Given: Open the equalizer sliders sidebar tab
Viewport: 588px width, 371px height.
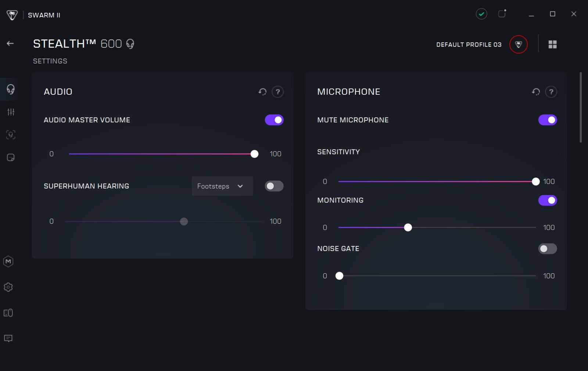Looking at the screenshot, I should pos(11,112).
